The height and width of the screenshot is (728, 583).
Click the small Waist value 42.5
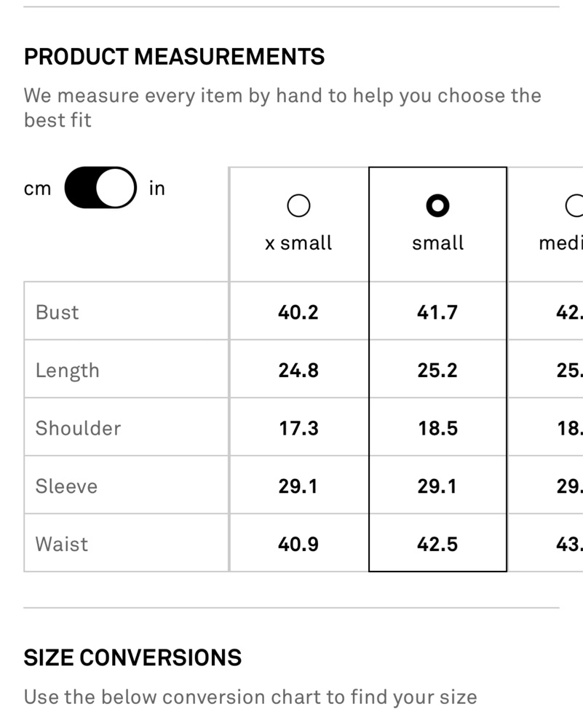click(437, 544)
